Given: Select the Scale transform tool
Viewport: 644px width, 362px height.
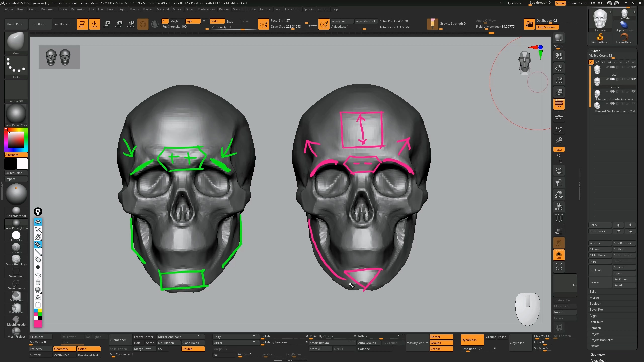Looking at the screenshot, I should click(118, 24).
